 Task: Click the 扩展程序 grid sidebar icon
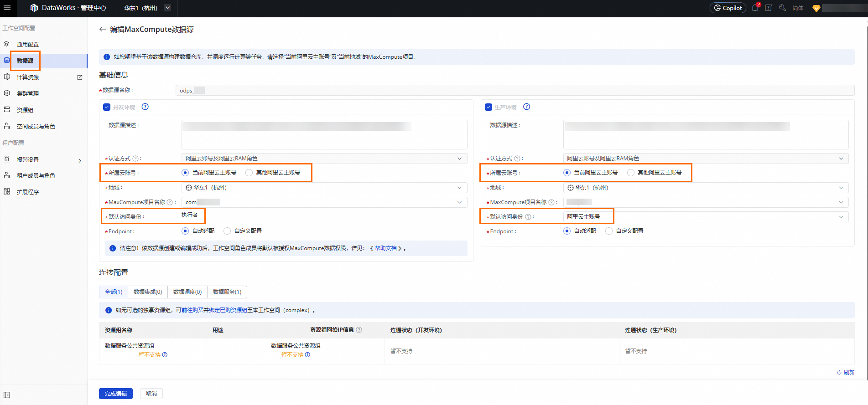click(x=7, y=192)
